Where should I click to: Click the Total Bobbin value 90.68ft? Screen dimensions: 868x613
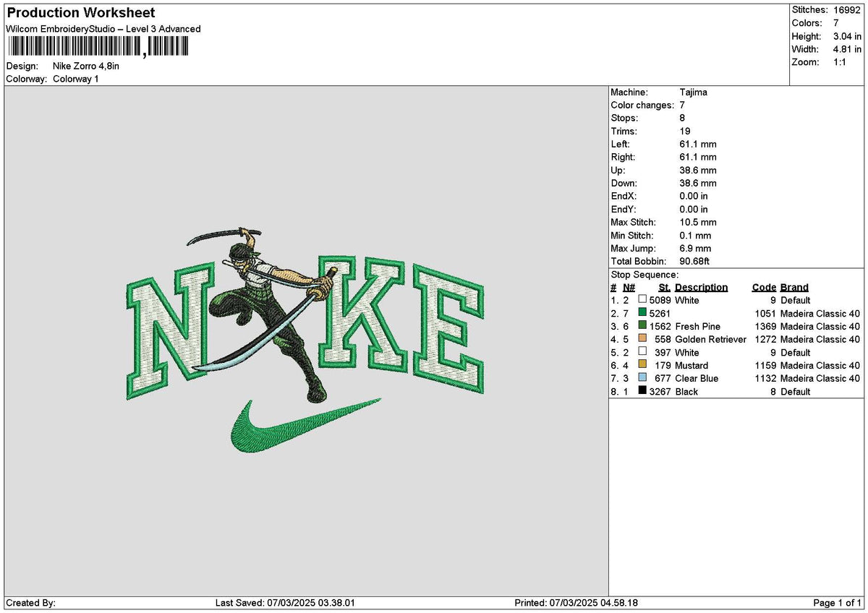696,261
